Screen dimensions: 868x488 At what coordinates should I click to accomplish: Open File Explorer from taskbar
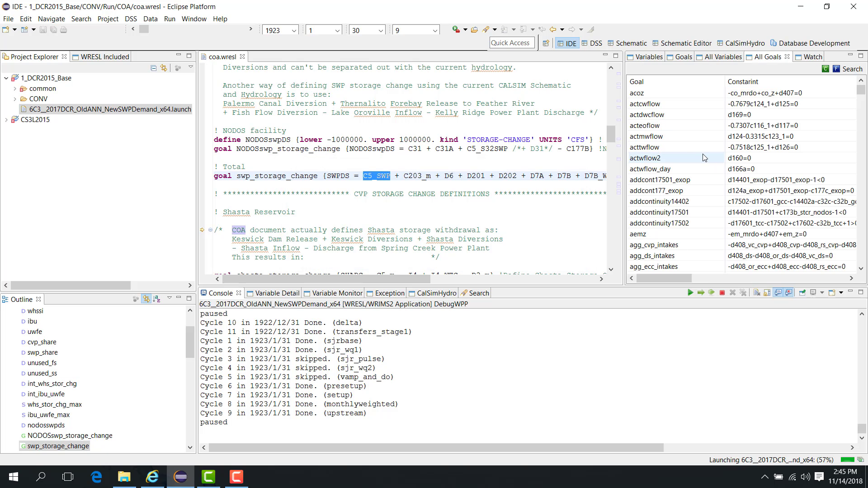tap(124, 477)
